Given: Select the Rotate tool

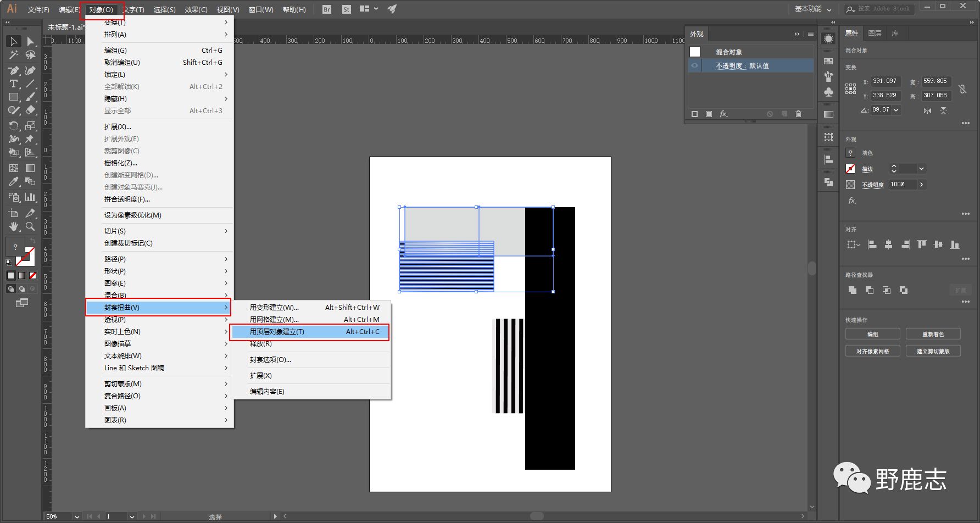Looking at the screenshot, I should point(14,126).
